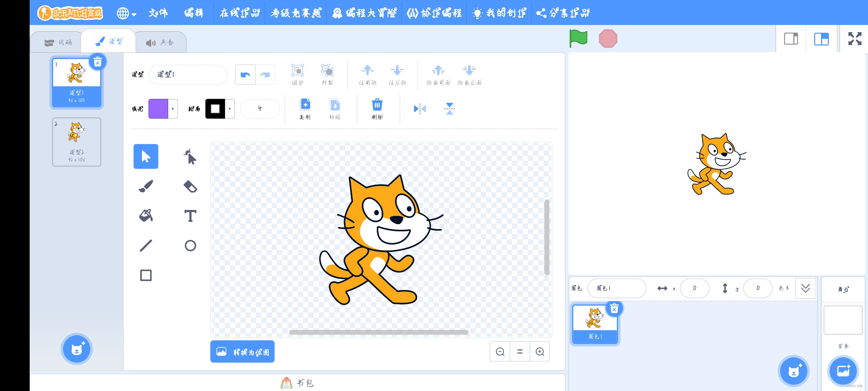The height and width of the screenshot is (391, 868).
Task: Select the Circle tool
Action: [190, 245]
